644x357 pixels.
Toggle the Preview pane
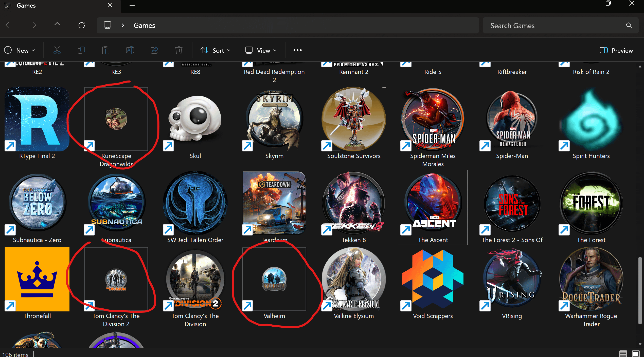pos(616,50)
